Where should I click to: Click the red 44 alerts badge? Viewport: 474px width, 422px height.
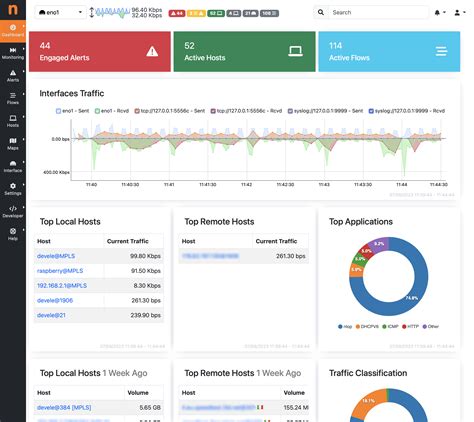coord(177,13)
